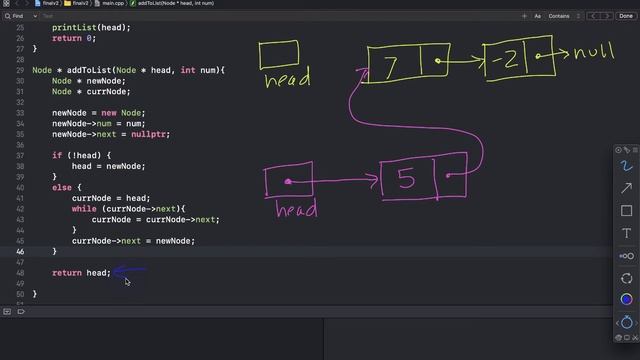The width and height of the screenshot is (640, 360).
Task: Click into the find text field
Action: click(x=278, y=16)
